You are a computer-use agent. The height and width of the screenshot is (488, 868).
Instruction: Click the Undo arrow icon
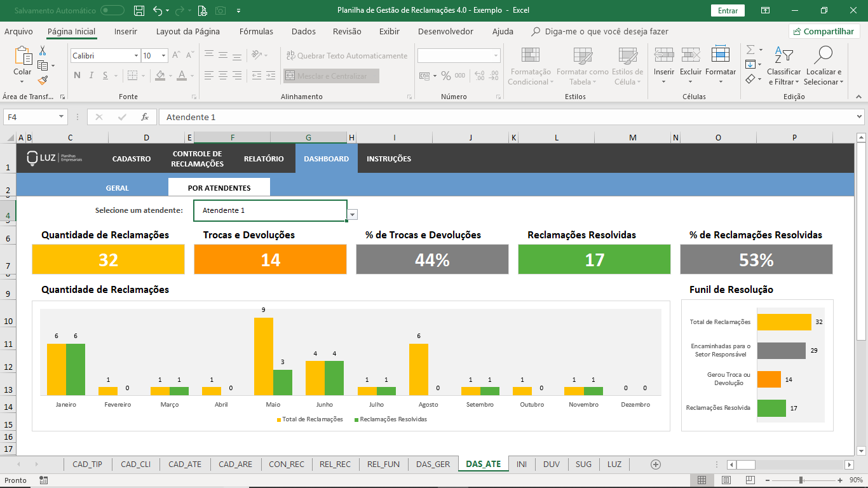[x=158, y=11]
